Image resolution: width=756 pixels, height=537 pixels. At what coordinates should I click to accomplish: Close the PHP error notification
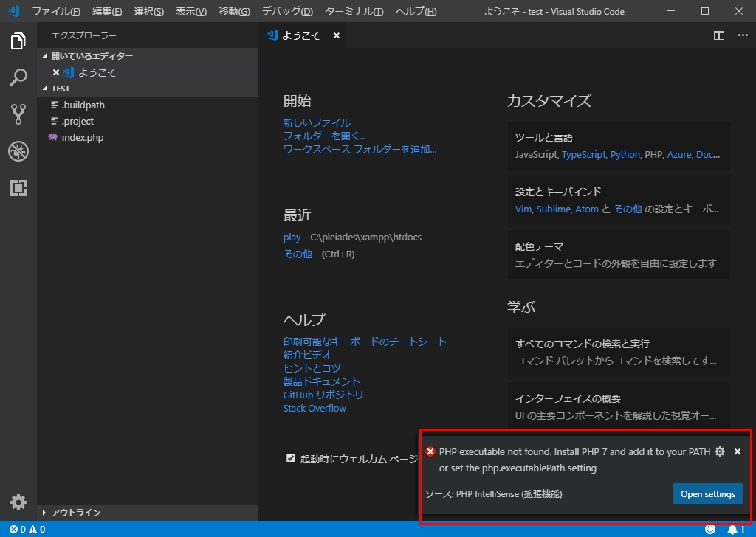pos(738,451)
